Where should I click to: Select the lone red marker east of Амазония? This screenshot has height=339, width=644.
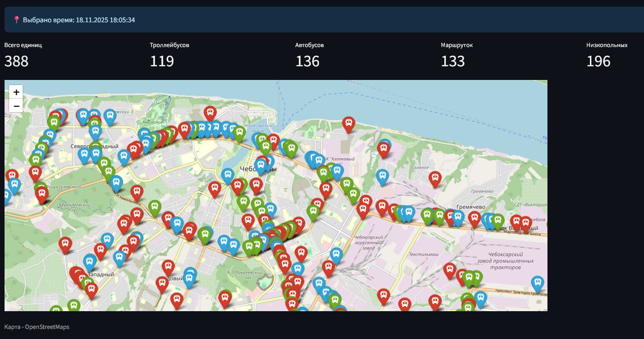click(210, 112)
